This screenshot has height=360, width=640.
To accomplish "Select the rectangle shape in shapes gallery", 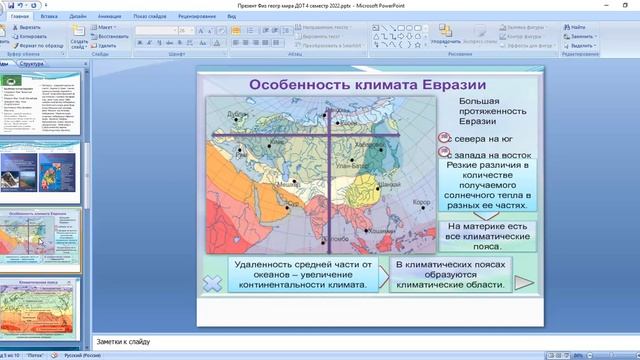I will (401, 28).
